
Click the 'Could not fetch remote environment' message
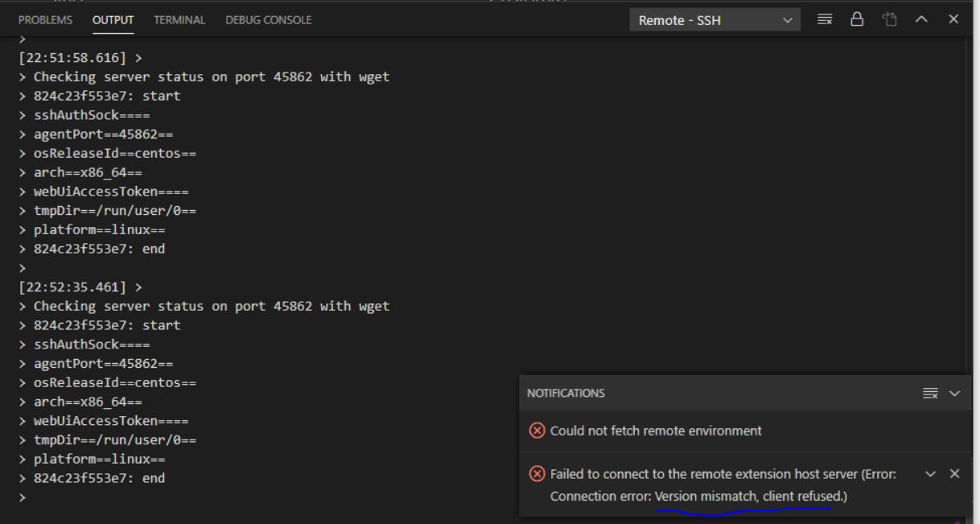click(x=656, y=431)
